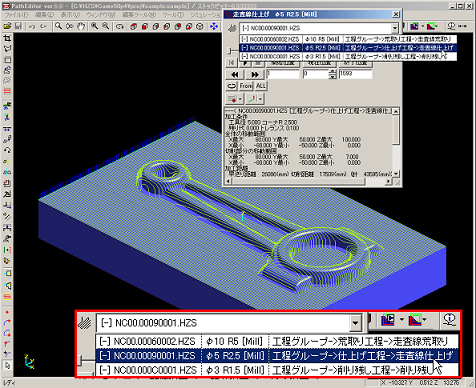Image resolution: width=476 pixels, height=388 pixels.
Task: Click the circular isometric view icon
Action: click(200, 27)
